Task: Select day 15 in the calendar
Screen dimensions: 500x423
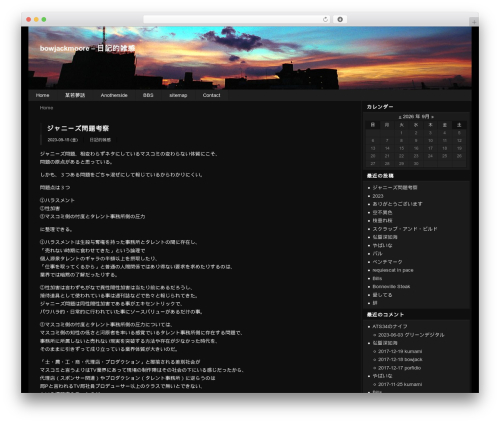Action: 401,148
